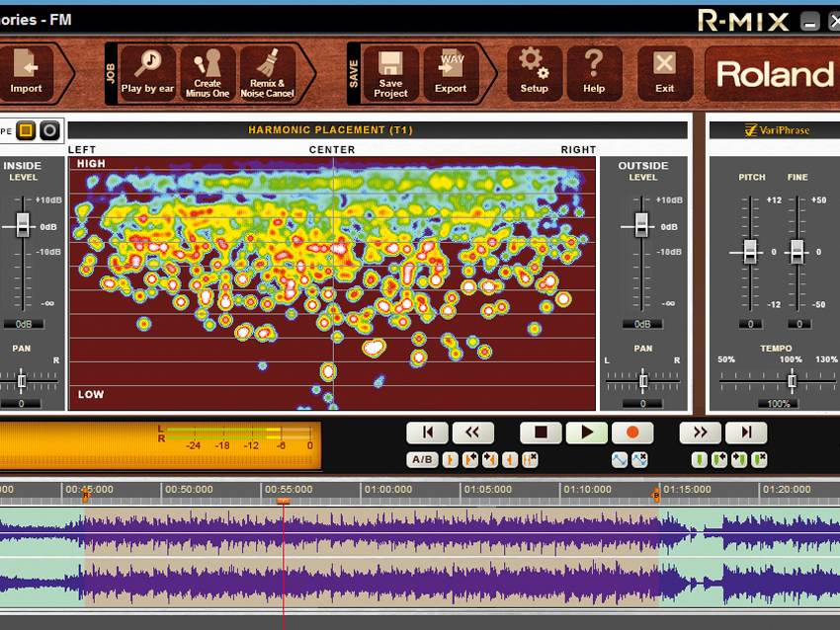Add a green locator marker
This screenshot has height=630, width=840.
click(699, 460)
